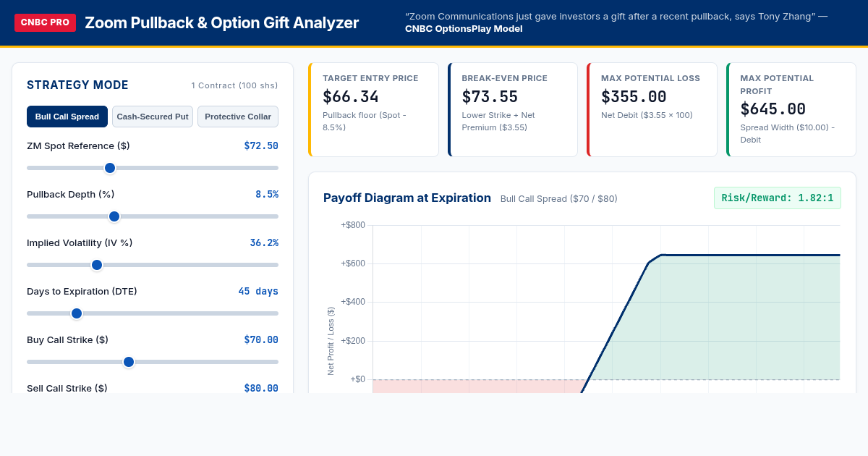Click the Bull Call Spread ($70 / $80) subtitle
Screen dimensions: 868x456
559,198
